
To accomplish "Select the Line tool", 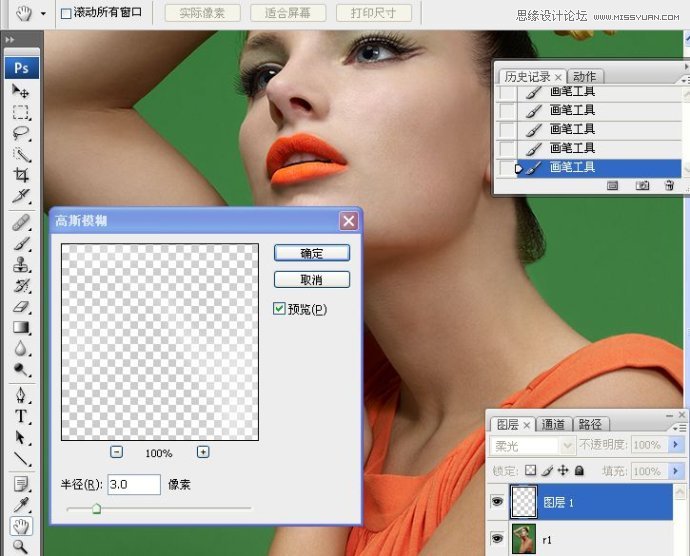I will point(21,459).
